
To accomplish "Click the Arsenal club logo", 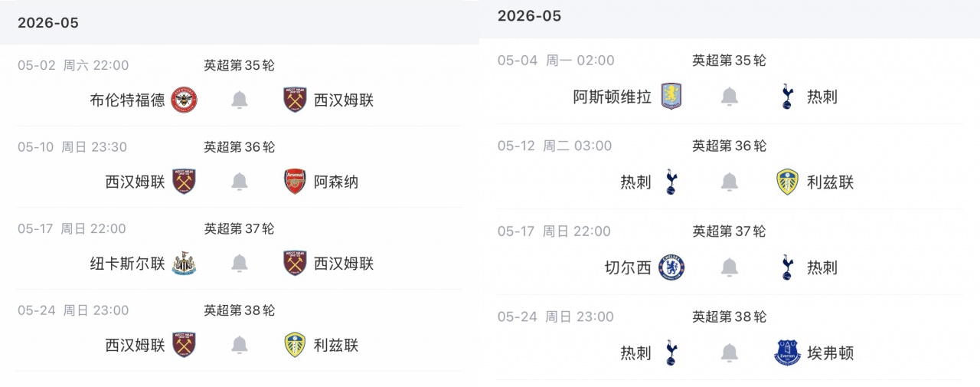I will [295, 182].
